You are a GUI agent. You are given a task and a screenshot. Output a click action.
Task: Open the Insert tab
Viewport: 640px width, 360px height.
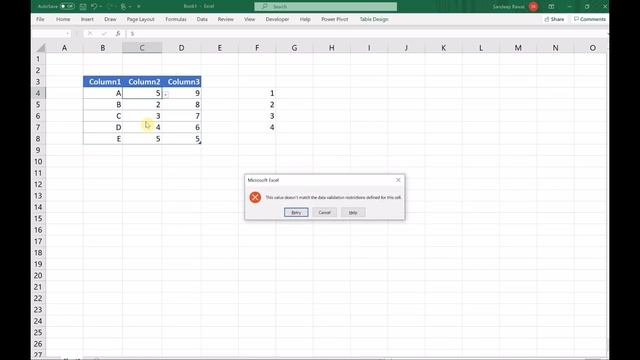tap(87, 19)
